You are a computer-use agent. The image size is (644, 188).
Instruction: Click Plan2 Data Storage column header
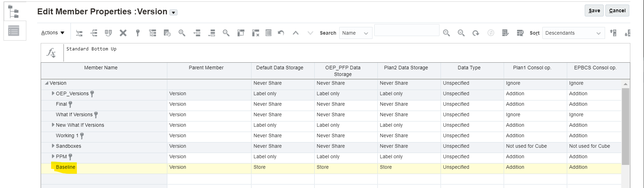(409, 71)
